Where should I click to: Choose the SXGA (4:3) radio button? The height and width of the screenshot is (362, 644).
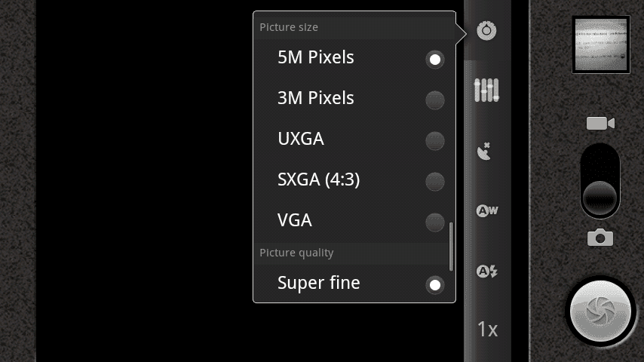point(435,182)
